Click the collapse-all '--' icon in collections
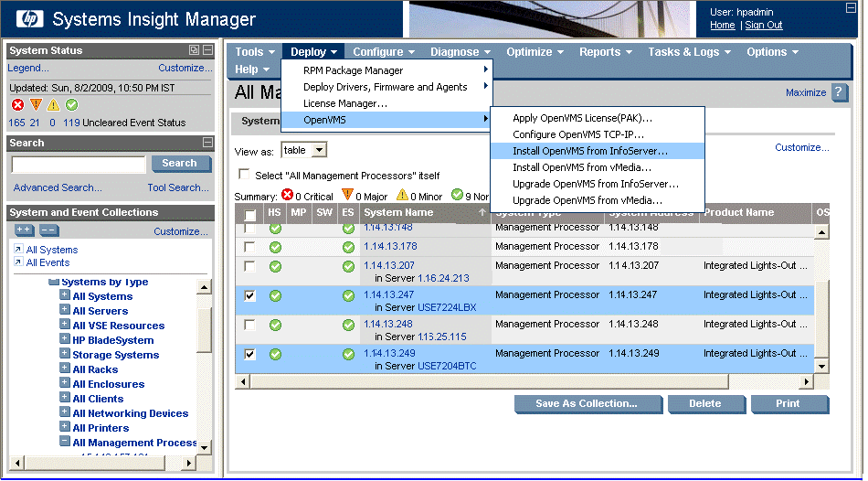 tap(48, 230)
